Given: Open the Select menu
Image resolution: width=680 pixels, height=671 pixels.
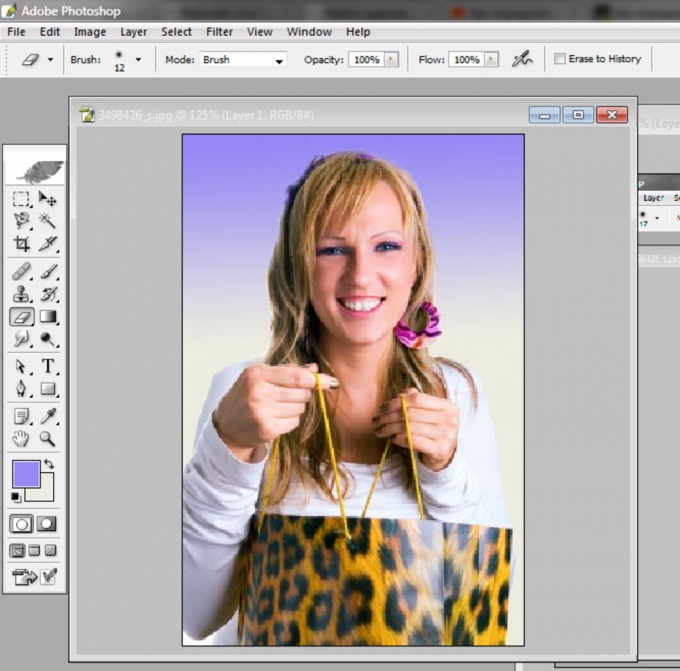Looking at the screenshot, I should click(177, 32).
